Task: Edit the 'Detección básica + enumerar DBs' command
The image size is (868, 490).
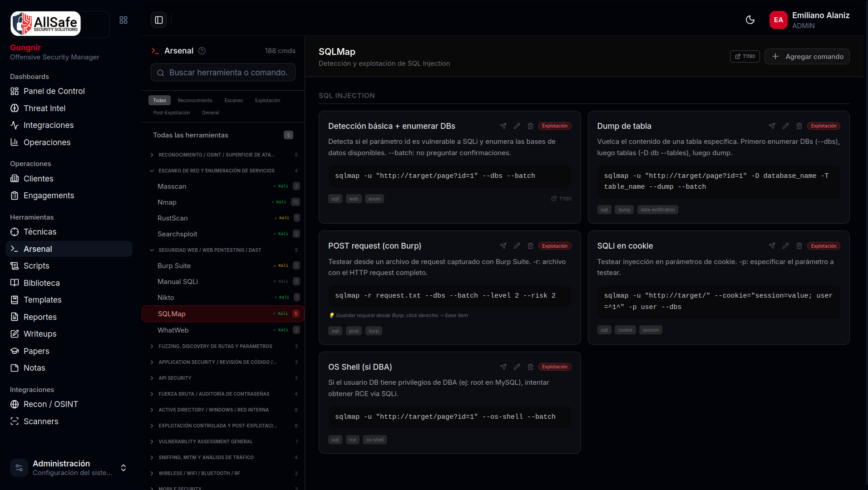Action: 517,126
